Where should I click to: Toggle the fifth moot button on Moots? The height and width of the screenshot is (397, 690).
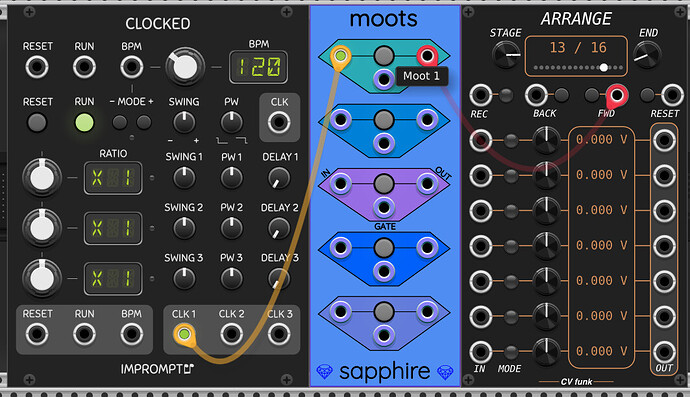click(x=384, y=312)
